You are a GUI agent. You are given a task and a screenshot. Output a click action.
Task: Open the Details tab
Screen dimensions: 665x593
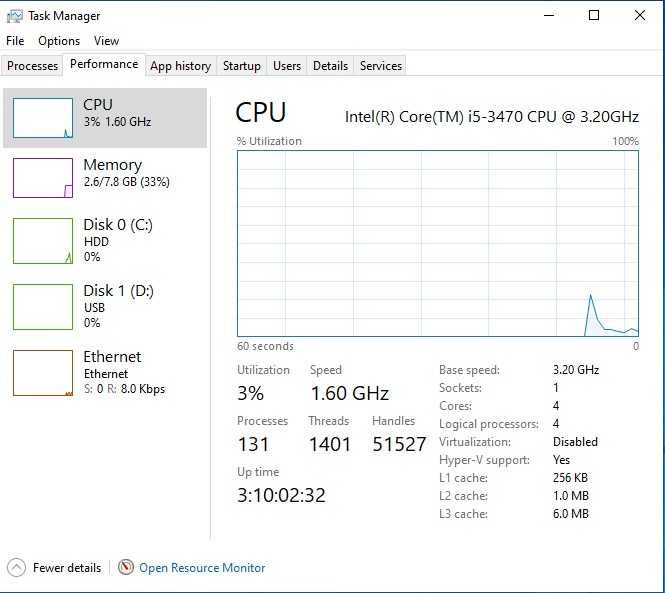pyautogui.click(x=330, y=66)
